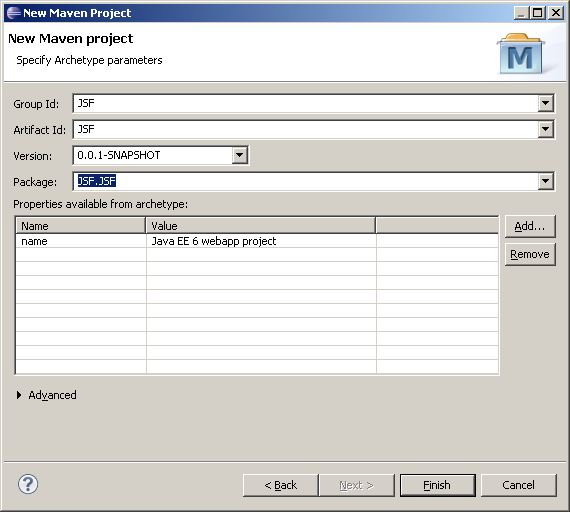570x512 pixels.
Task: Click the help question mark icon
Action: [28, 484]
